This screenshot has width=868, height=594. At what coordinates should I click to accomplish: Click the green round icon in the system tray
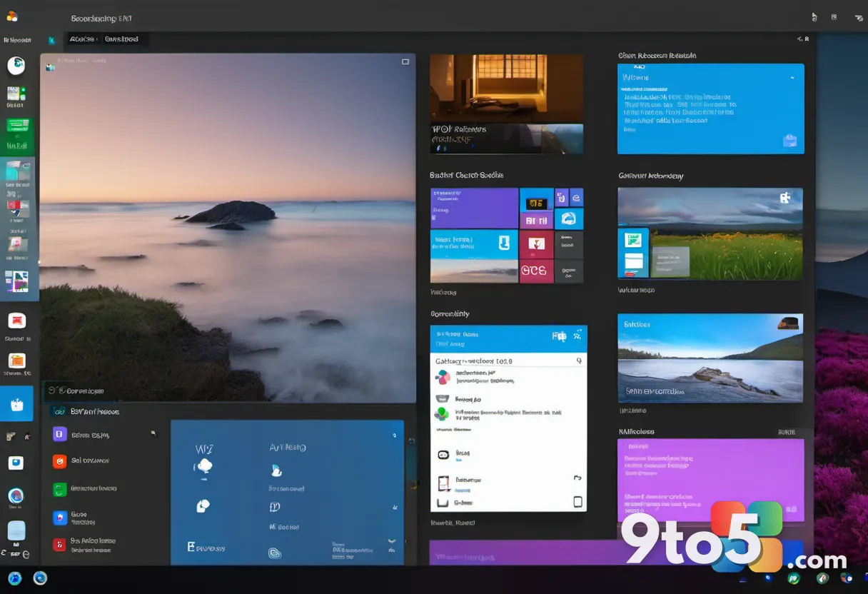[x=793, y=578]
